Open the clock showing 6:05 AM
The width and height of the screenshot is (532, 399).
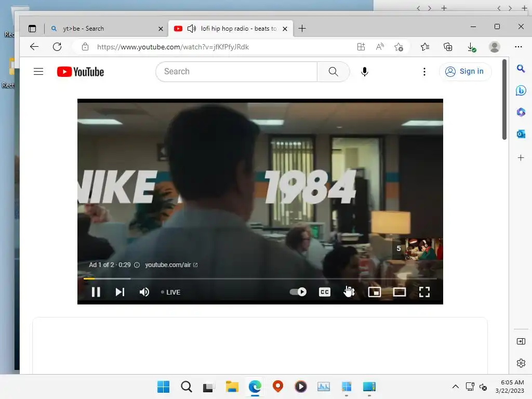(510, 387)
